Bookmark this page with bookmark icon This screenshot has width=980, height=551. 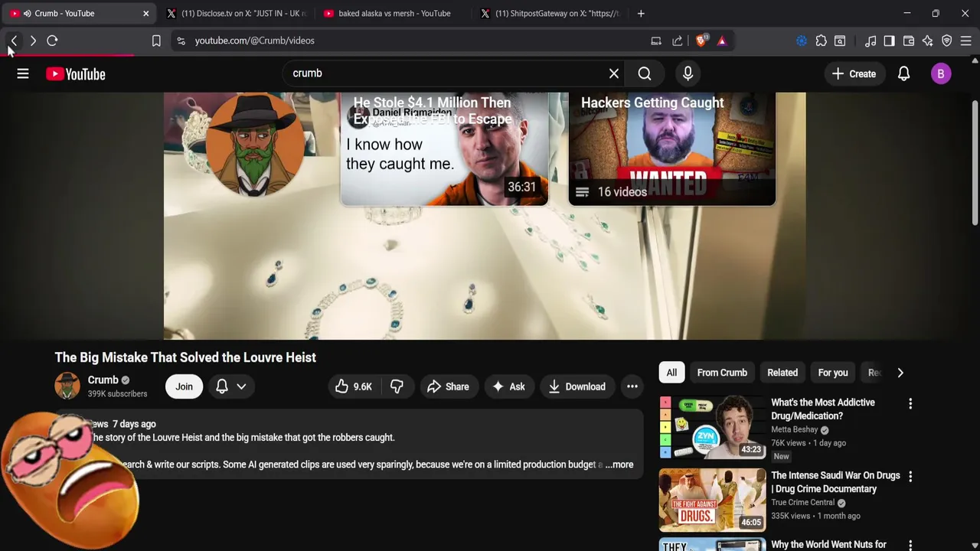tap(156, 41)
